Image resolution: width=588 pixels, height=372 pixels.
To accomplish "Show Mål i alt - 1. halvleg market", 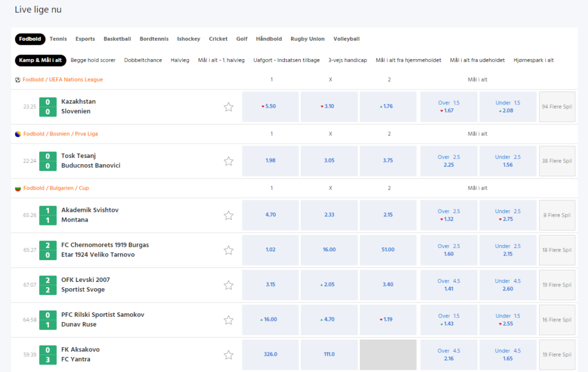I will [221, 60].
